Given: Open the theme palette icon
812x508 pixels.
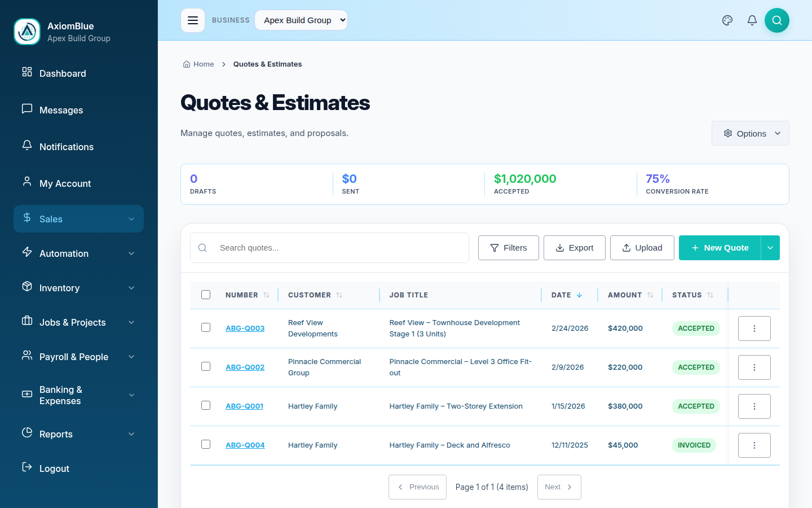Looking at the screenshot, I should point(727,20).
